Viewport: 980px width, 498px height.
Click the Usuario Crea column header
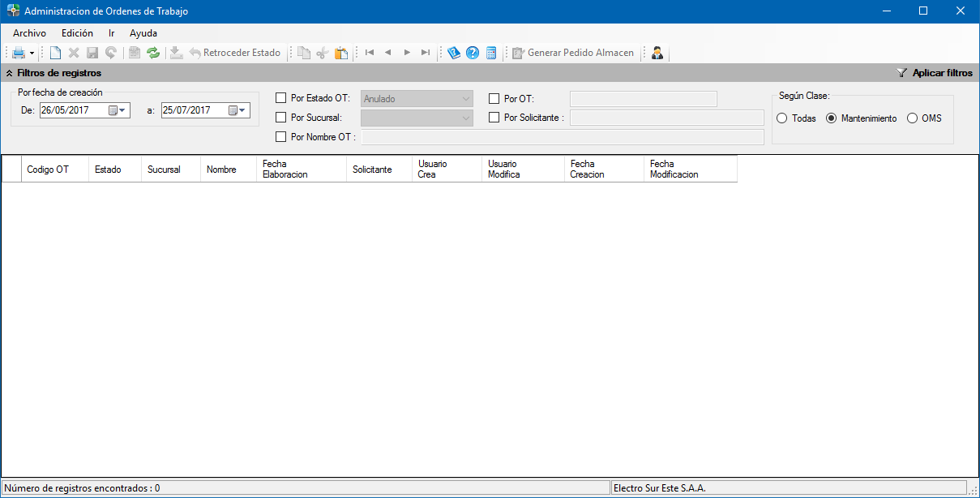[447, 170]
